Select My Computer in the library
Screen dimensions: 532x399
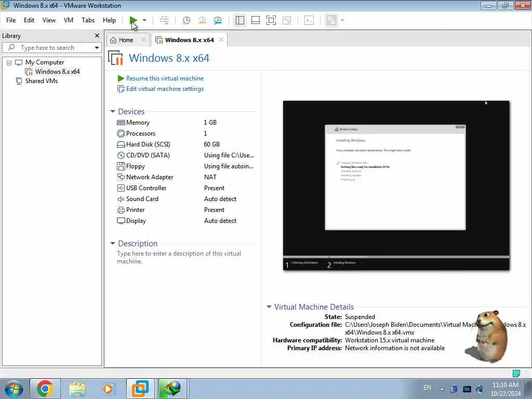coord(45,62)
